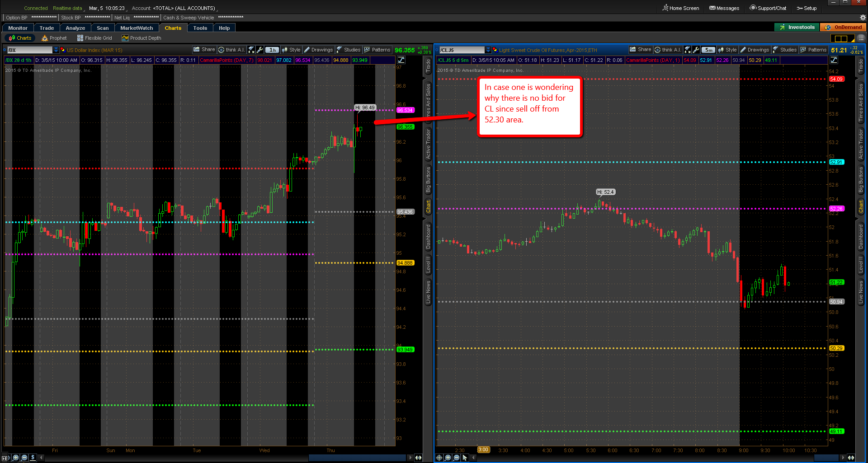Open Big Buttons panel on /DX chart
This screenshot has width=868, height=463.
(x=428, y=179)
